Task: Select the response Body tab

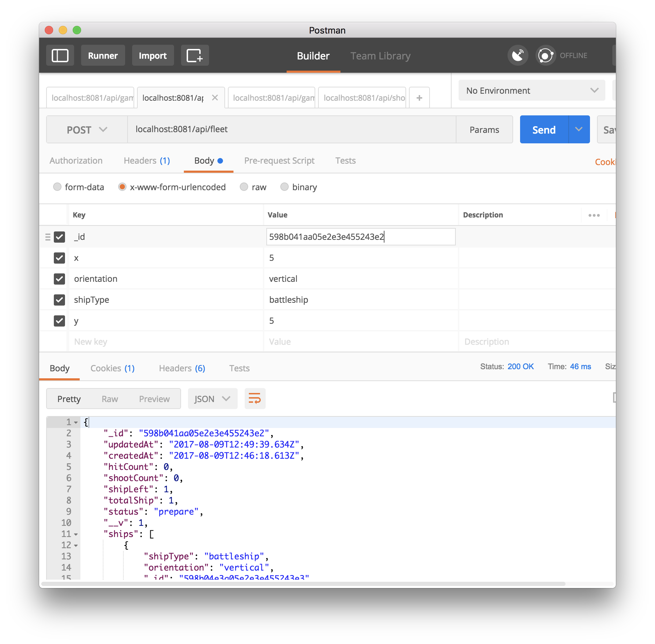Action: click(59, 368)
